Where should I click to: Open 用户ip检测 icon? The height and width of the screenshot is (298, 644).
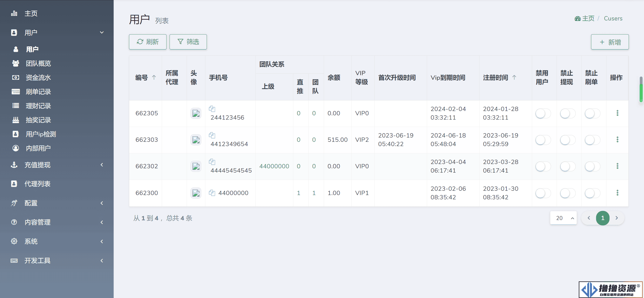click(x=16, y=134)
